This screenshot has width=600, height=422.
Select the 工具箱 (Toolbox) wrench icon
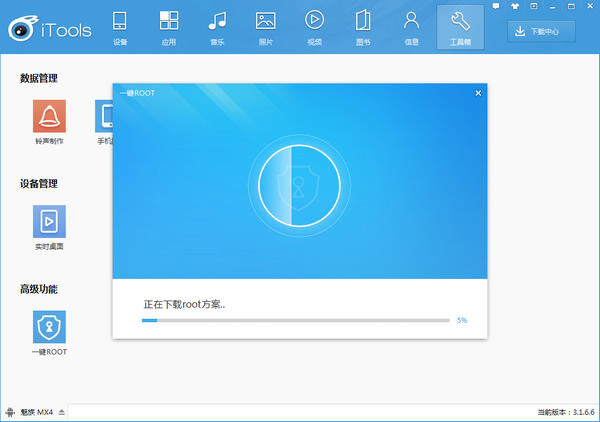460,26
